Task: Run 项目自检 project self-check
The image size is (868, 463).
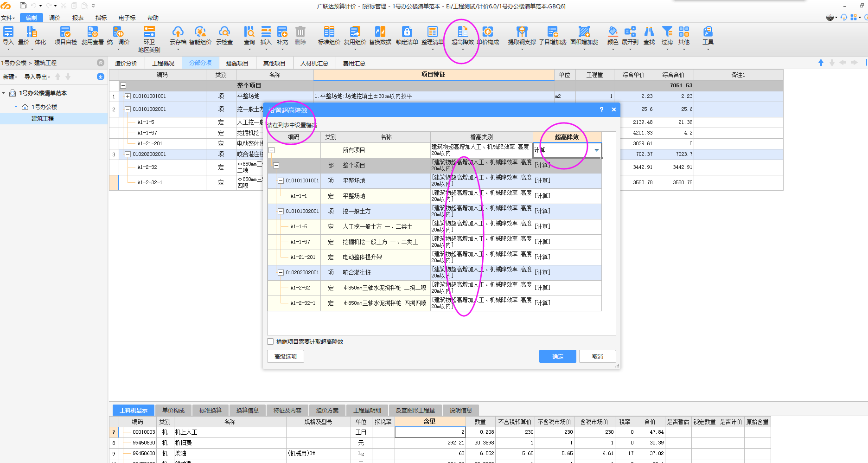Action: [x=65, y=36]
